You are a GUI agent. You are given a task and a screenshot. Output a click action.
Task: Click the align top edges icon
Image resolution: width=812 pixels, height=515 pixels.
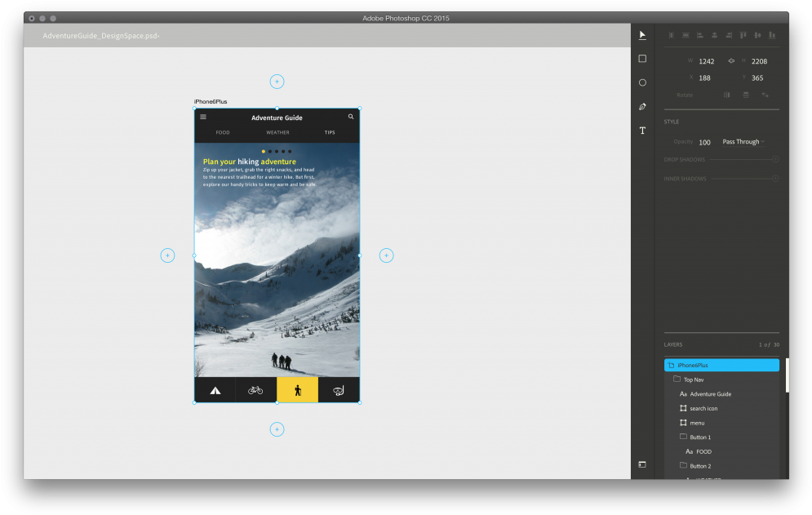(743, 35)
